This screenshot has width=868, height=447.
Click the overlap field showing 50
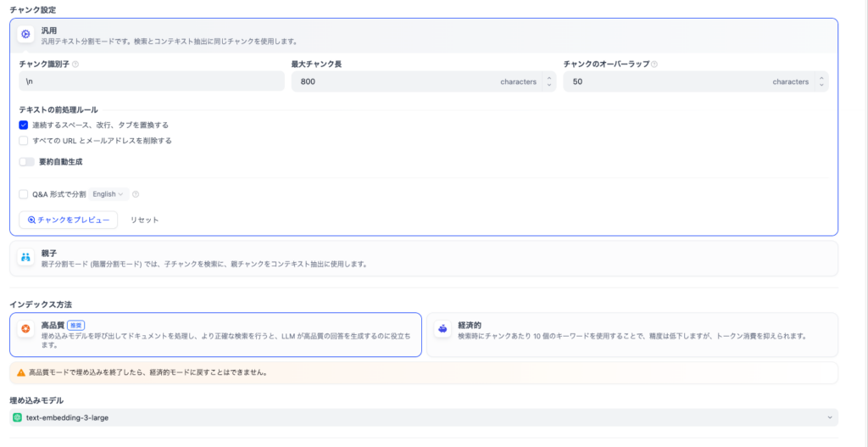696,81
